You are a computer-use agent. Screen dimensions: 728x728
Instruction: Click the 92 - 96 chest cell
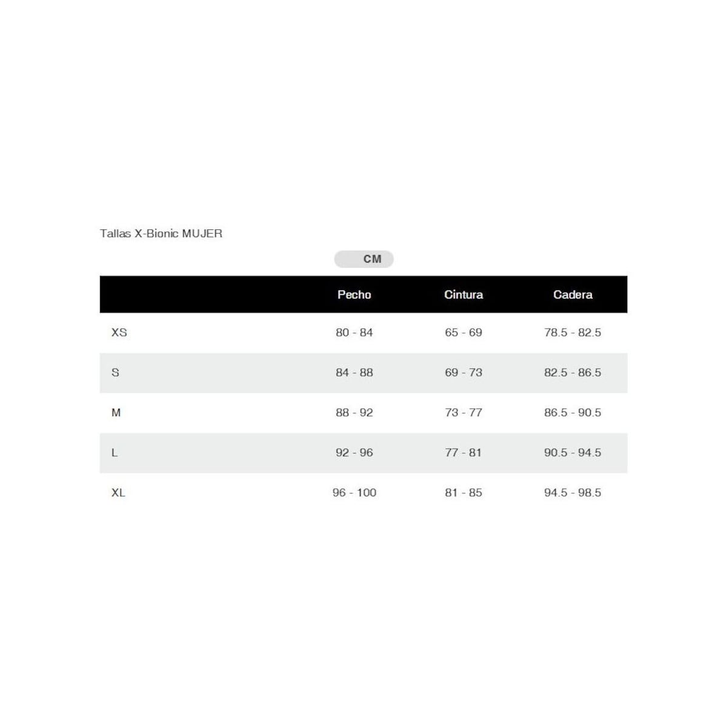[x=354, y=453]
